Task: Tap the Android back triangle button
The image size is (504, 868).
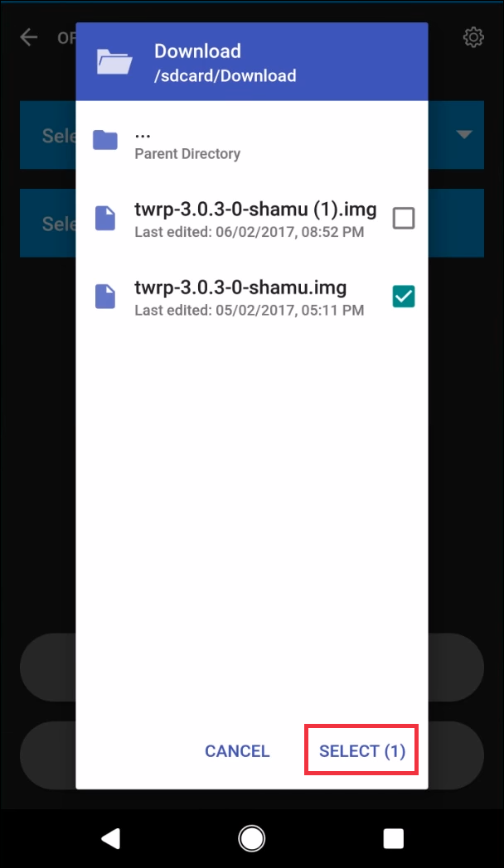Action: (x=111, y=839)
